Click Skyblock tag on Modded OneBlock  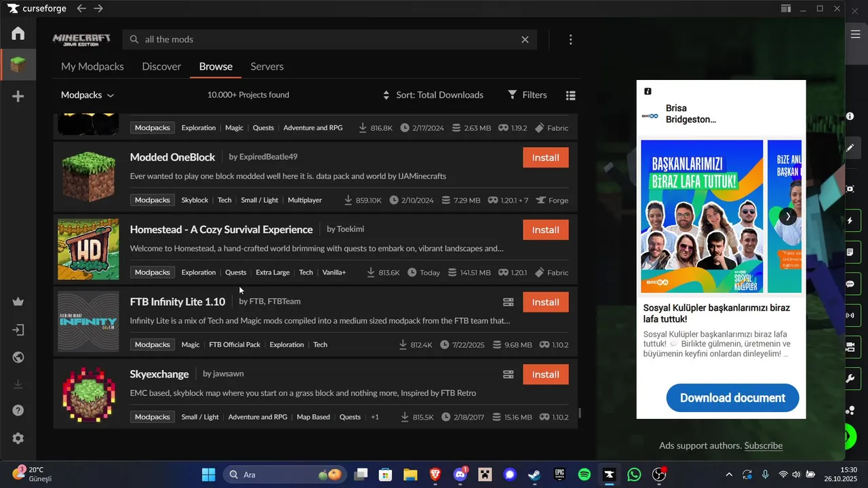pyautogui.click(x=195, y=200)
